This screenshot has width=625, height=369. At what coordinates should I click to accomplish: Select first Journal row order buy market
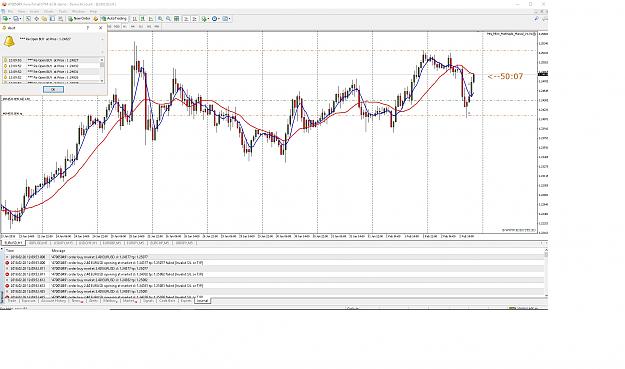[275, 257]
